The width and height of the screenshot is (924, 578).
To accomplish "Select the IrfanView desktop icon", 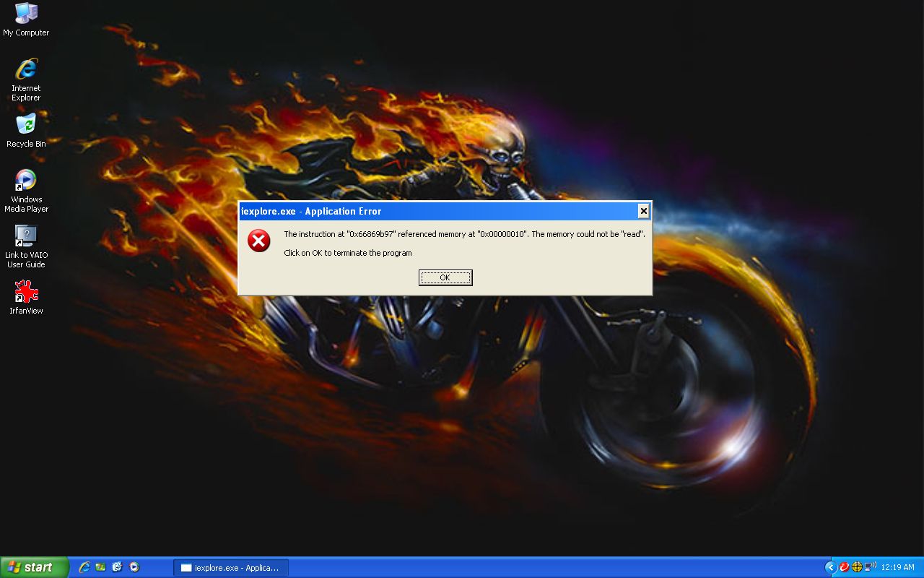I will point(26,297).
